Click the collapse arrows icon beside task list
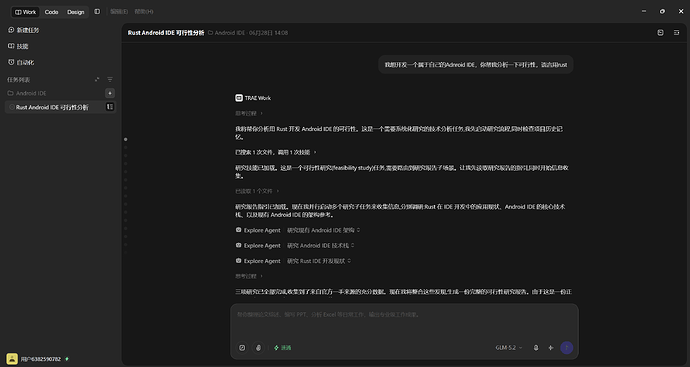Screen dimensions: 690x367 click(x=97, y=79)
